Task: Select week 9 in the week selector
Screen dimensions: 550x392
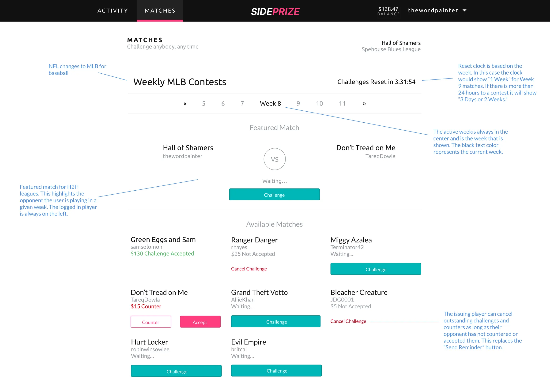Action: (298, 104)
